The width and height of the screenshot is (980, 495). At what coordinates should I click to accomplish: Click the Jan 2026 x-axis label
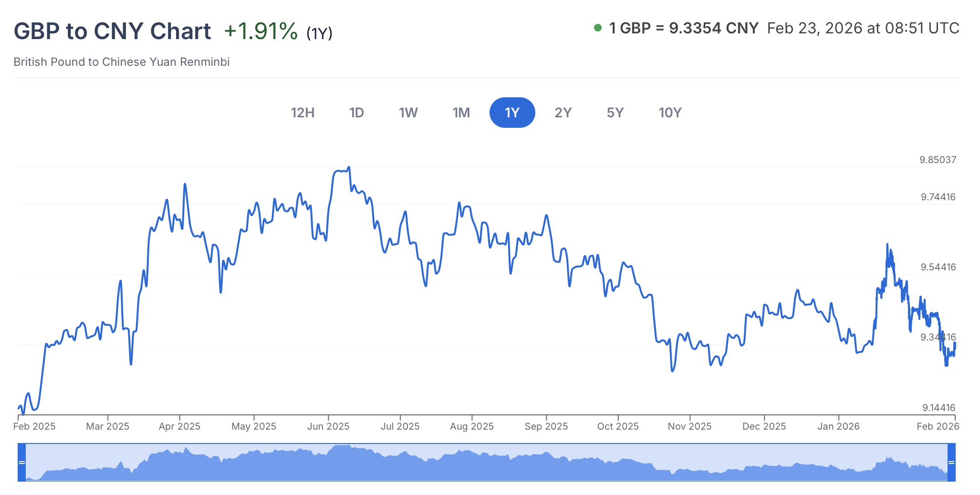(838, 426)
